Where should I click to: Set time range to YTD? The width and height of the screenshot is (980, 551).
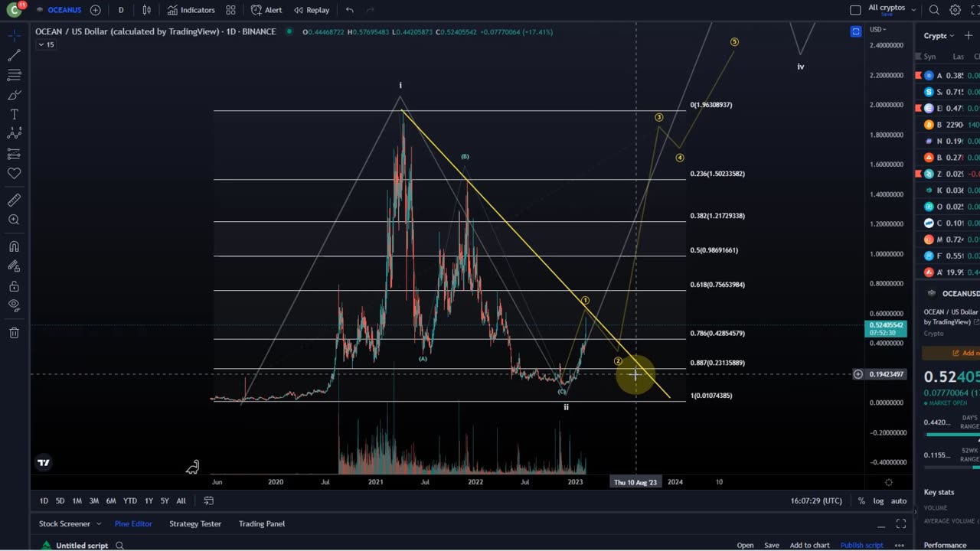(130, 500)
